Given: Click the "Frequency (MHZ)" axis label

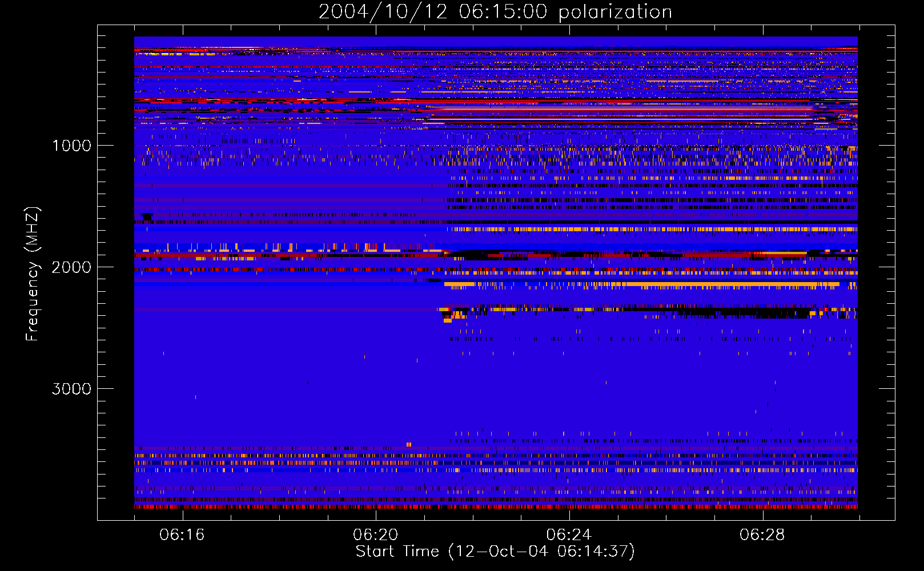Looking at the screenshot, I should click(33, 274).
